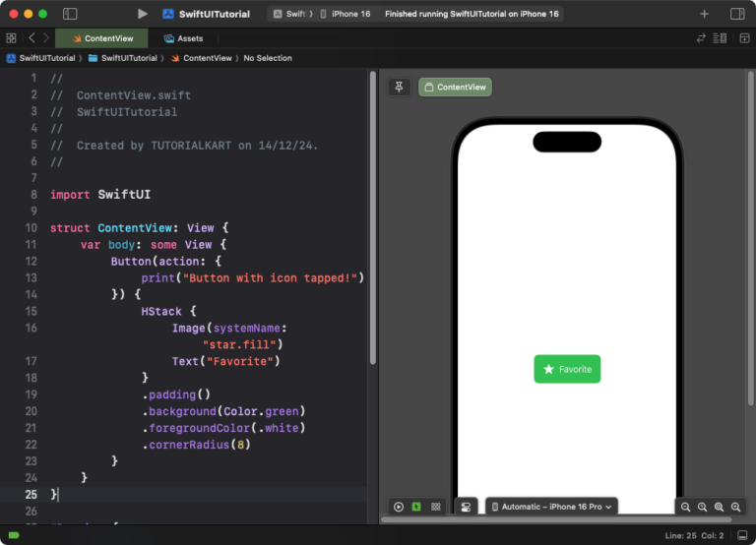Click the plus library button
This screenshot has height=545, width=756.
pos(705,14)
